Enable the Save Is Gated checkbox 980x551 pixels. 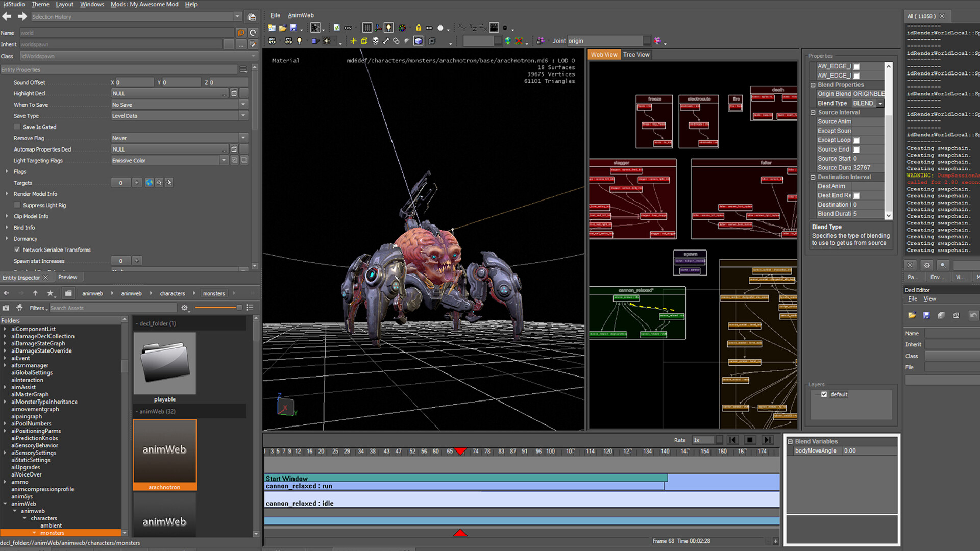(17, 127)
